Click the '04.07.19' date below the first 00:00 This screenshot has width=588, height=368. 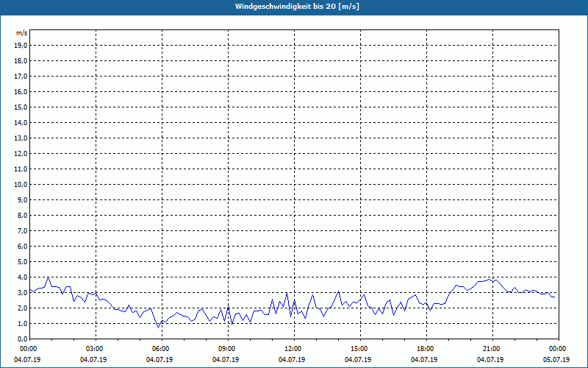pyautogui.click(x=27, y=360)
